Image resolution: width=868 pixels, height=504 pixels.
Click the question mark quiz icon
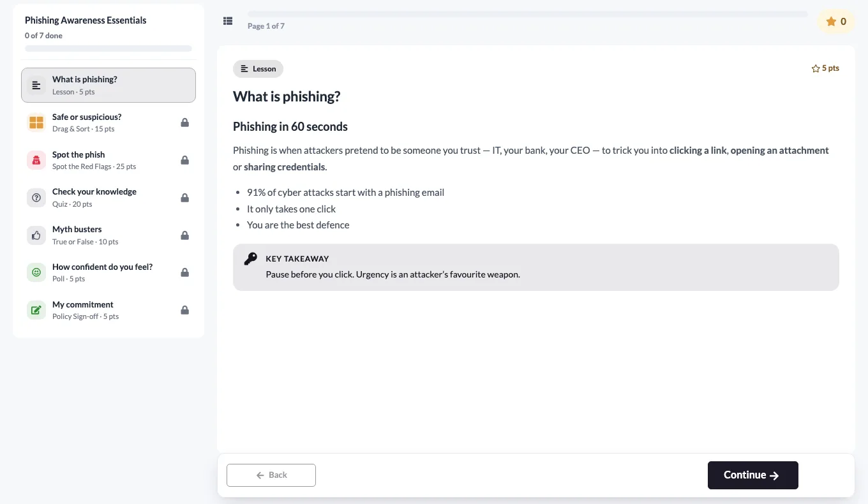point(36,198)
